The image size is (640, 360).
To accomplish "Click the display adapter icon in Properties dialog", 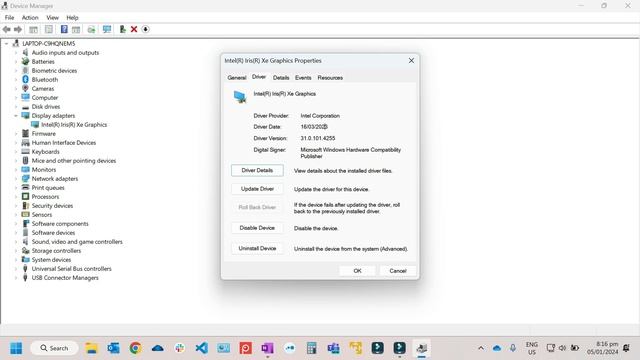I will [240, 97].
